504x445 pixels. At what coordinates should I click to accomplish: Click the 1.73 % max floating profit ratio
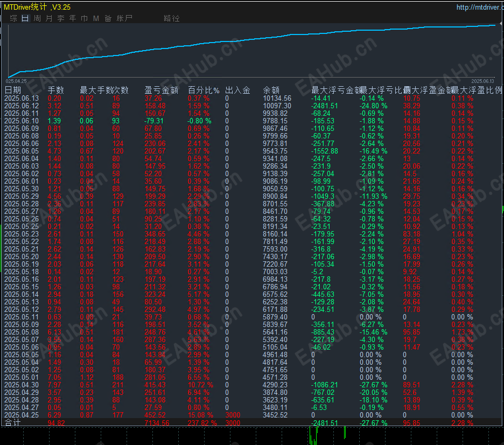coord(462,332)
